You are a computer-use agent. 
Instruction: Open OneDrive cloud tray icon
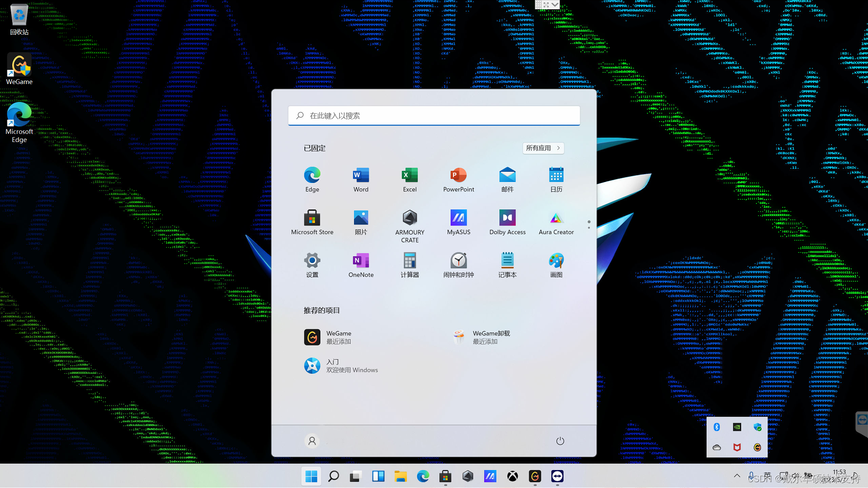coord(717,447)
